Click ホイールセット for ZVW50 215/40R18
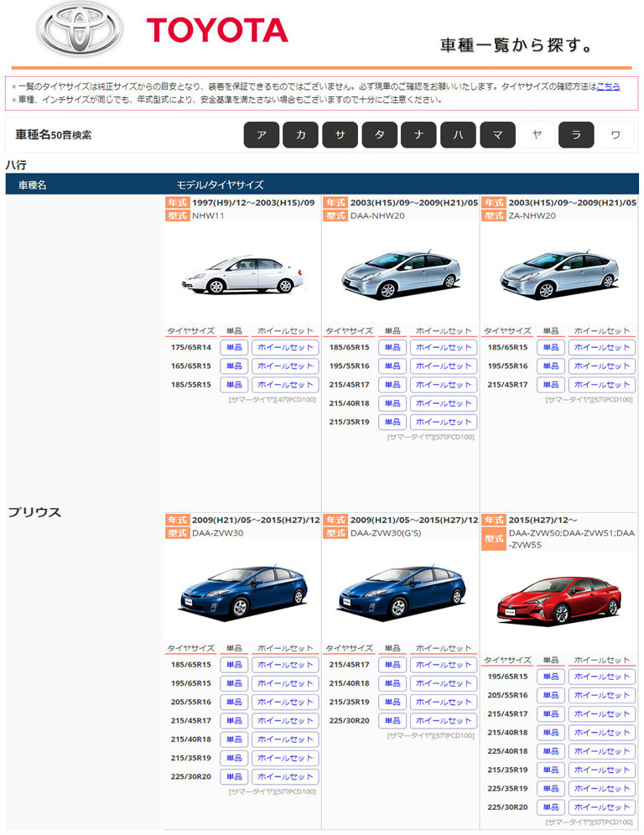Screen dimensions: 644x835 [x=602, y=732]
